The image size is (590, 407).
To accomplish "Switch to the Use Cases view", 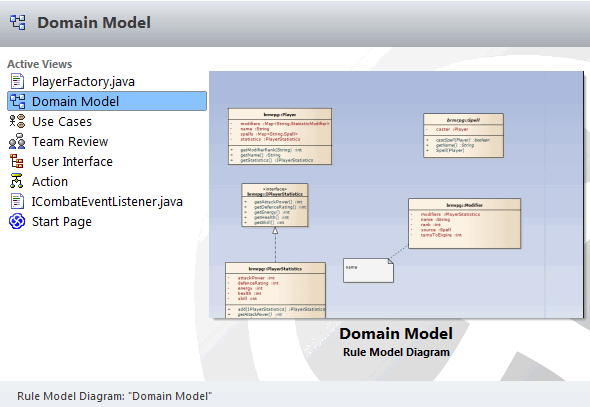I will [x=62, y=121].
